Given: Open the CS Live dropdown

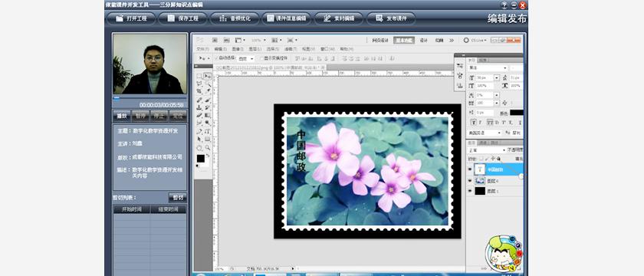Looking at the screenshot, I should (x=475, y=40).
